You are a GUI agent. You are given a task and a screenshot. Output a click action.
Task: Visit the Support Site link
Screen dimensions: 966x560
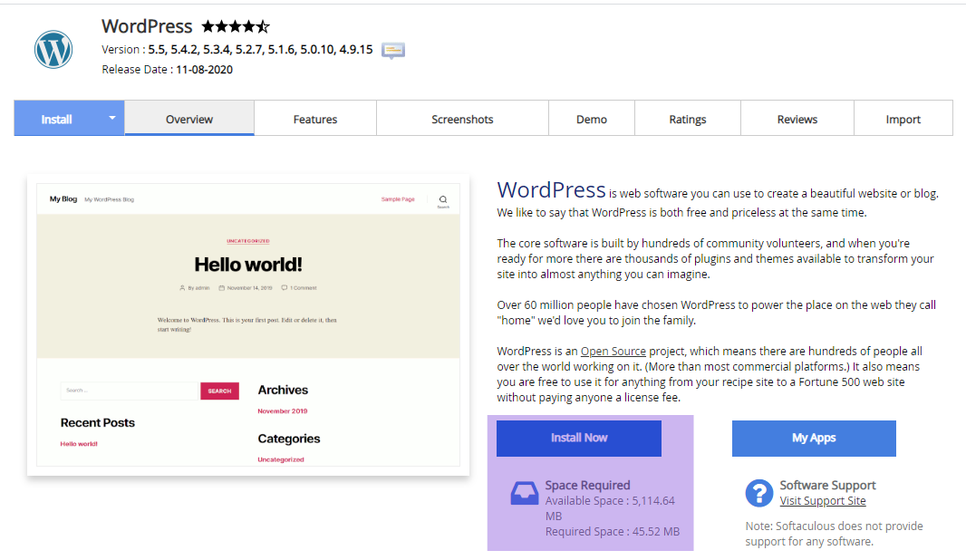point(823,501)
